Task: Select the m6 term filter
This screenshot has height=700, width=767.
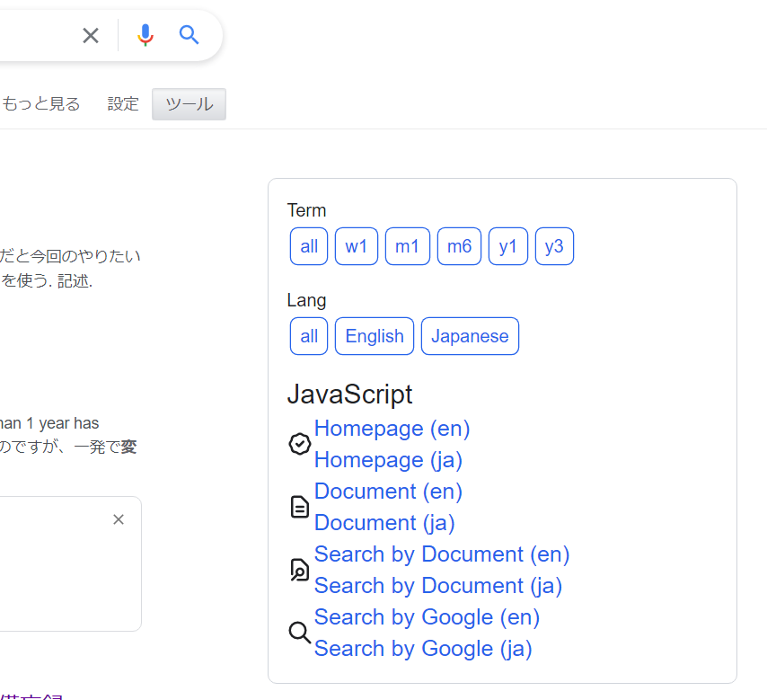Action: (459, 246)
